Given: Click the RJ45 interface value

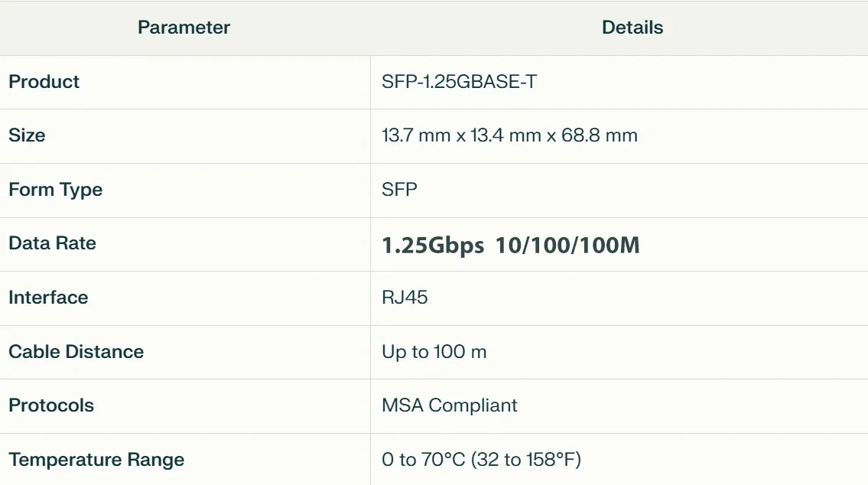Looking at the screenshot, I should [405, 298].
